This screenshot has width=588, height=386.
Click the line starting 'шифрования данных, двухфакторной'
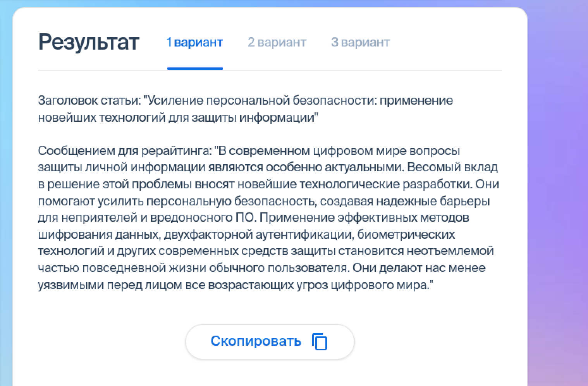[x=246, y=234]
